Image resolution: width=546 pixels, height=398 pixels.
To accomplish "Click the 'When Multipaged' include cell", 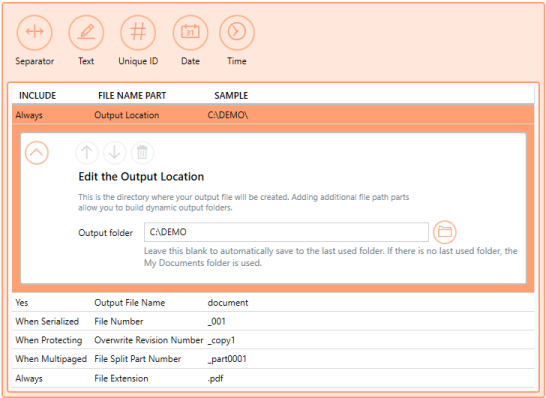I will 51,359.
